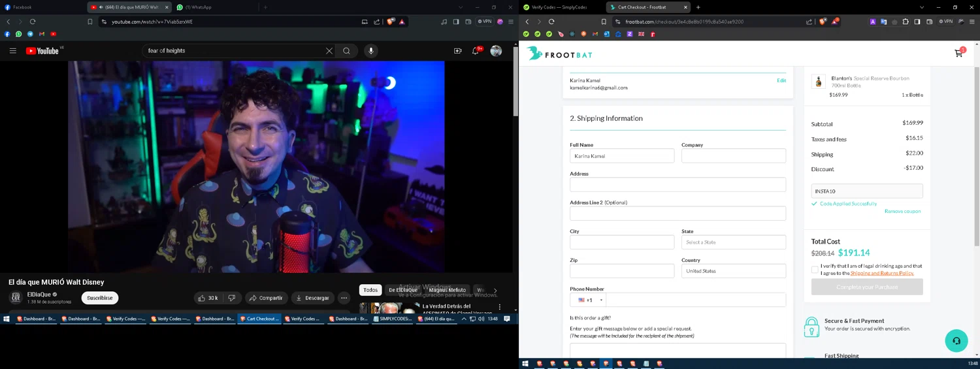This screenshot has height=369, width=980.
Task: Click the Full Name input field
Action: [622, 156]
